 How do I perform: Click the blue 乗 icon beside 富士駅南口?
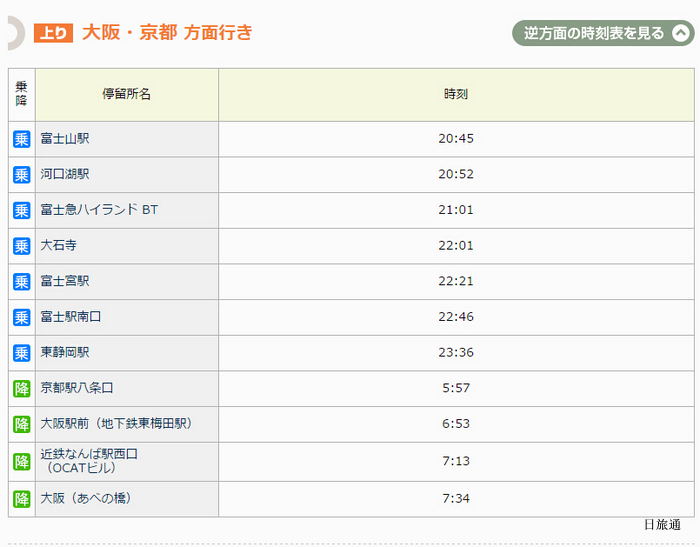click(x=21, y=317)
